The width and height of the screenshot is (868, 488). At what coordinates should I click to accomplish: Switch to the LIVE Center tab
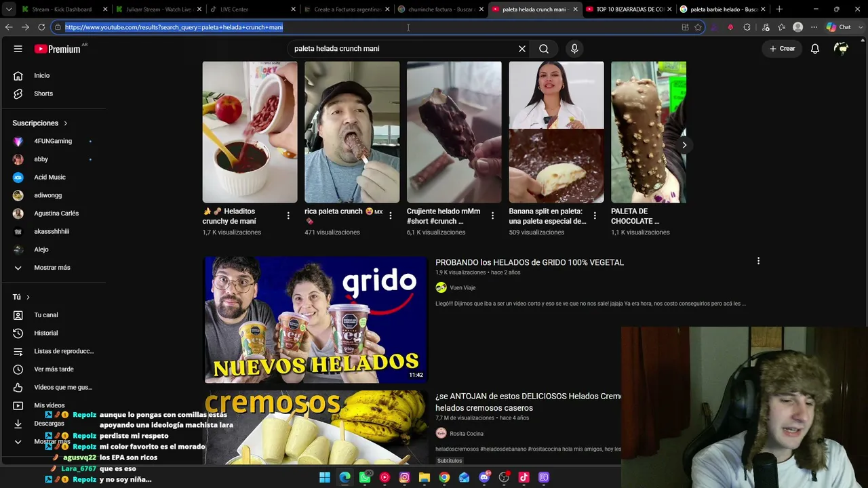point(252,9)
